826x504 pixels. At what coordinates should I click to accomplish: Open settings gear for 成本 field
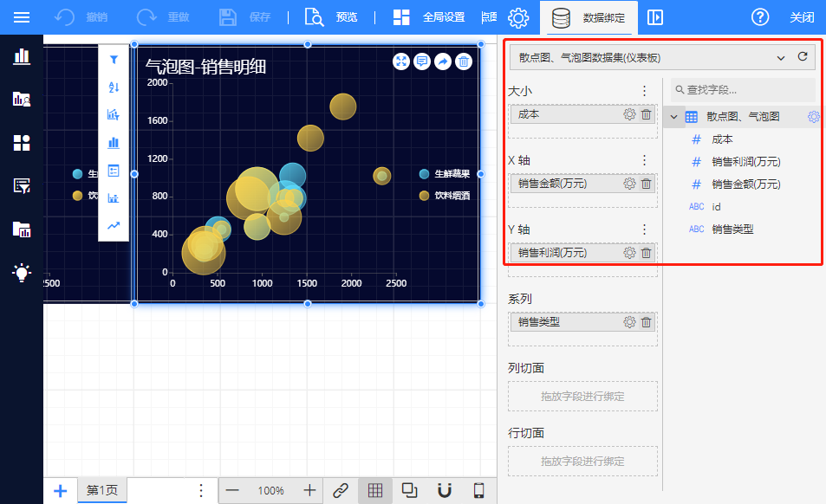pos(630,114)
